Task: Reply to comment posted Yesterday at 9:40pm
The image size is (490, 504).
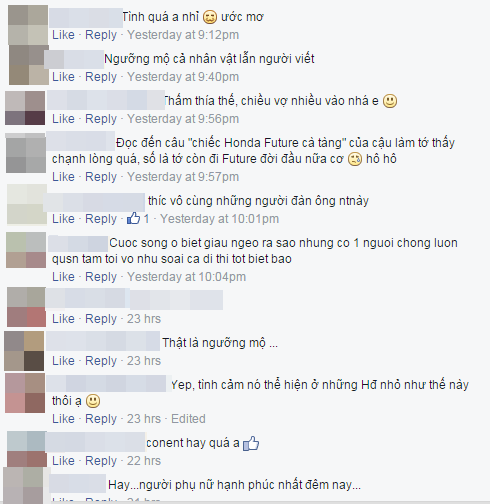Action: (x=101, y=77)
